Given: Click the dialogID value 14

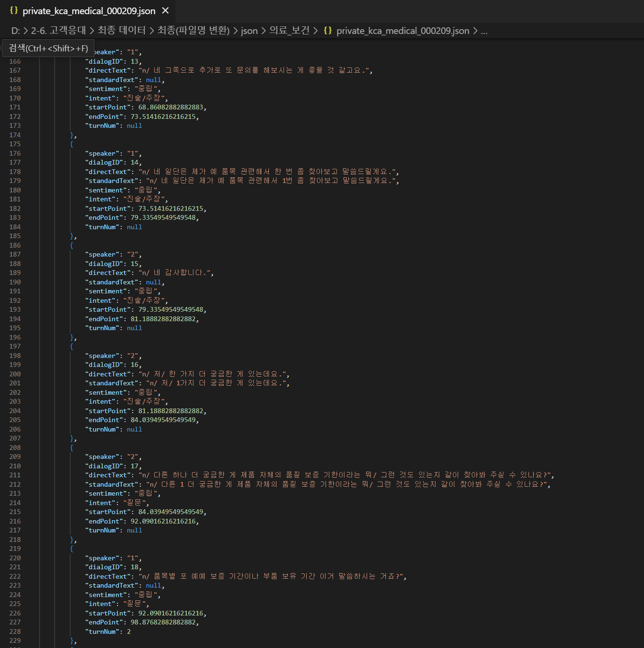Looking at the screenshot, I should coord(134,162).
